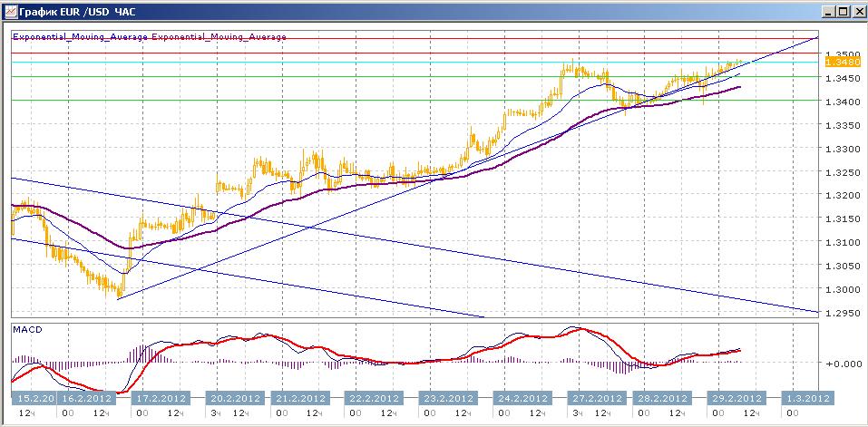Click the 1.3000 price axis label
Screen dimensions: 868x427
click(843, 289)
